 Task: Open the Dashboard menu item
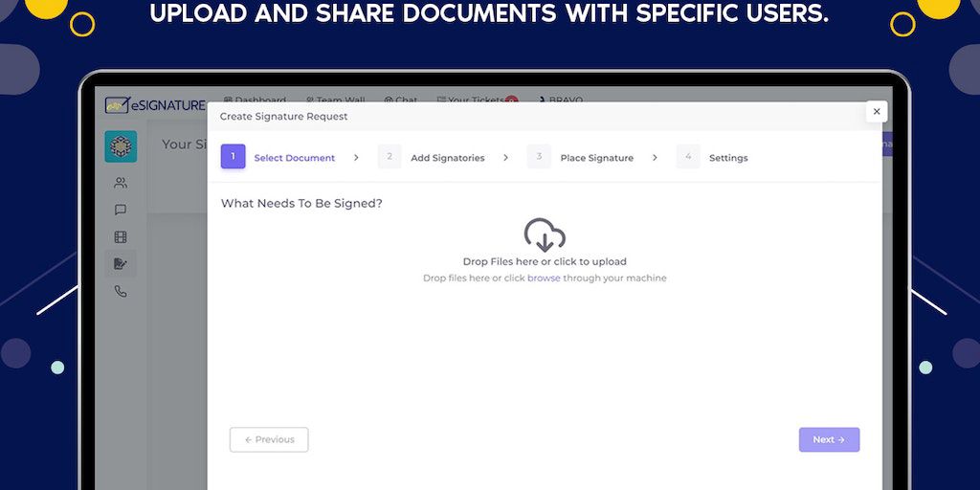tap(255, 100)
